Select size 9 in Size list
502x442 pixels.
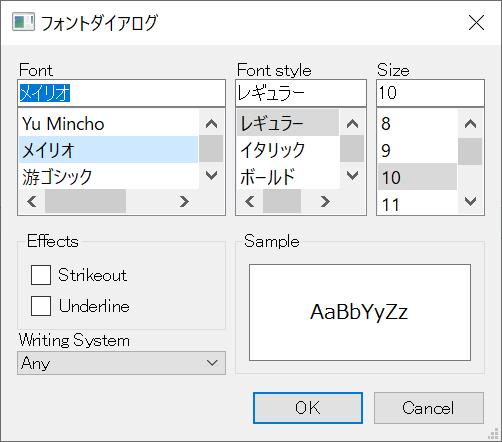click(417, 150)
